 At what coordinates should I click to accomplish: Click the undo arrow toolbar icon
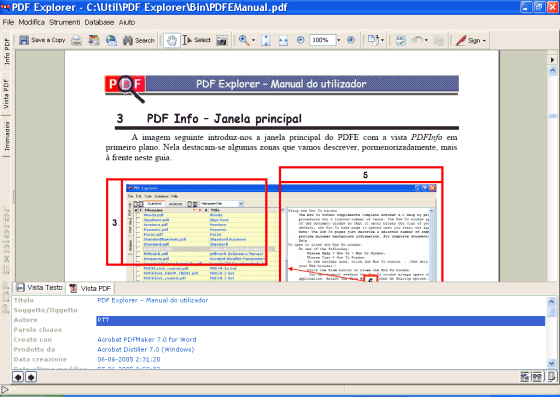417,40
